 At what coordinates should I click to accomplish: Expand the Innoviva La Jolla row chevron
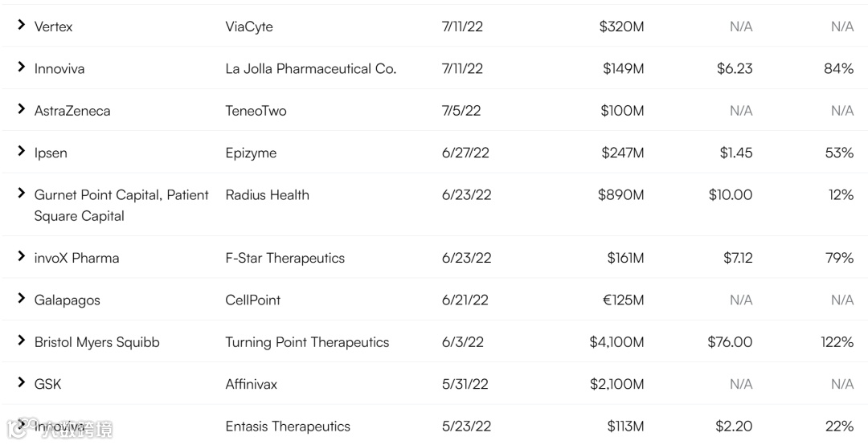22,67
